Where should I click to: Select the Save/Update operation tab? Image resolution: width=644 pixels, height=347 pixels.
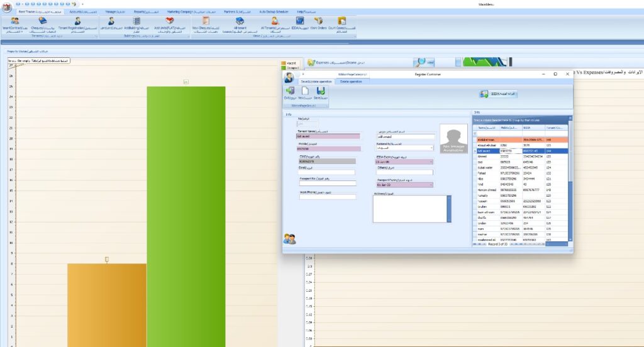tap(316, 82)
